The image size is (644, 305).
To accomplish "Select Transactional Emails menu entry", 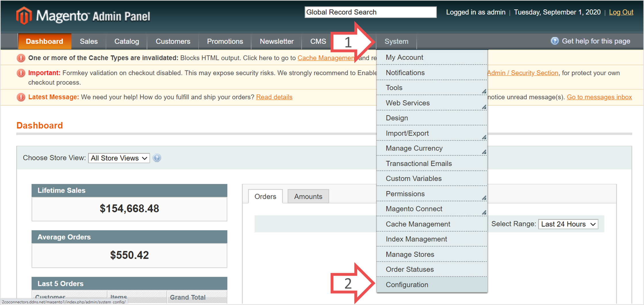I will click(x=432, y=163).
